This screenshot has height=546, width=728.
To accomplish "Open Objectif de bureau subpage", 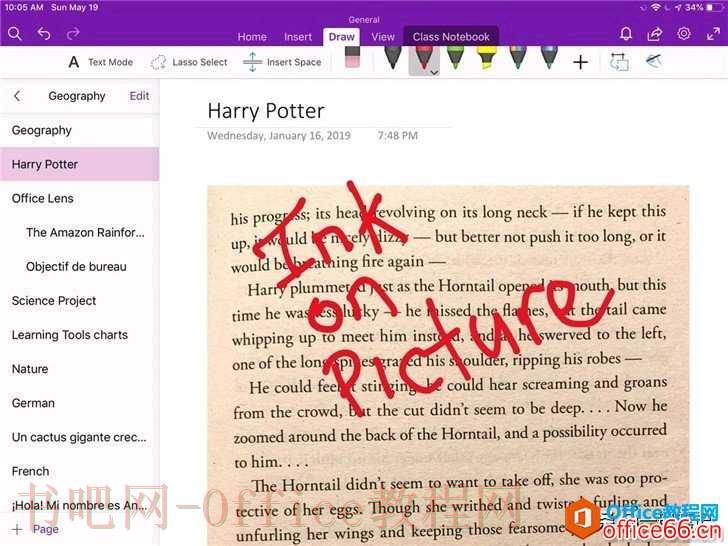I will pyautogui.click(x=79, y=267).
